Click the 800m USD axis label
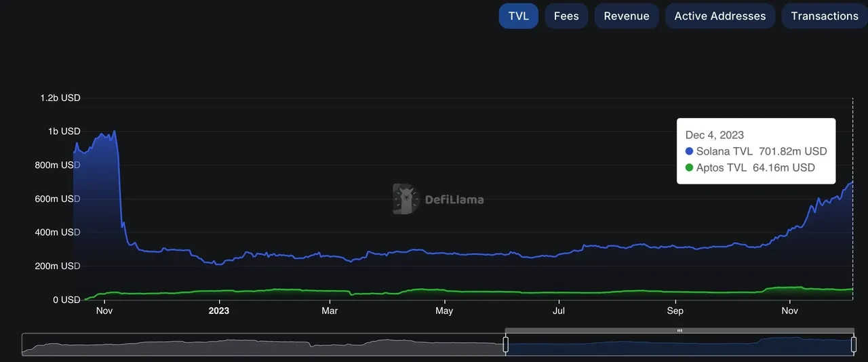Viewport: 868px width, 362px height. pos(57,165)
